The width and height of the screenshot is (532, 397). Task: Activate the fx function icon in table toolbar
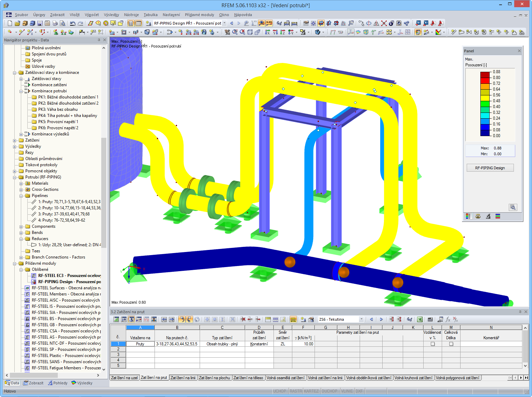pyautogui.click(x=448, y=319)
